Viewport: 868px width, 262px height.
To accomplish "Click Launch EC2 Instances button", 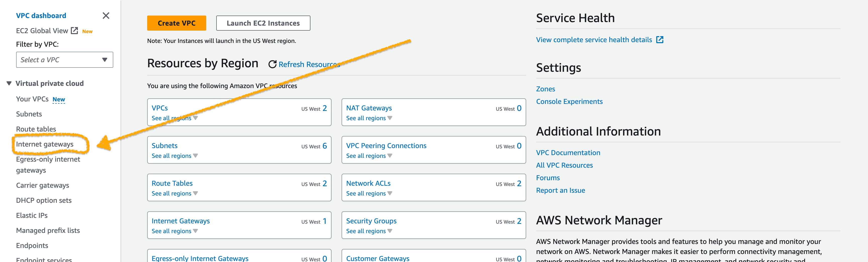I will (x=263, y=23).
